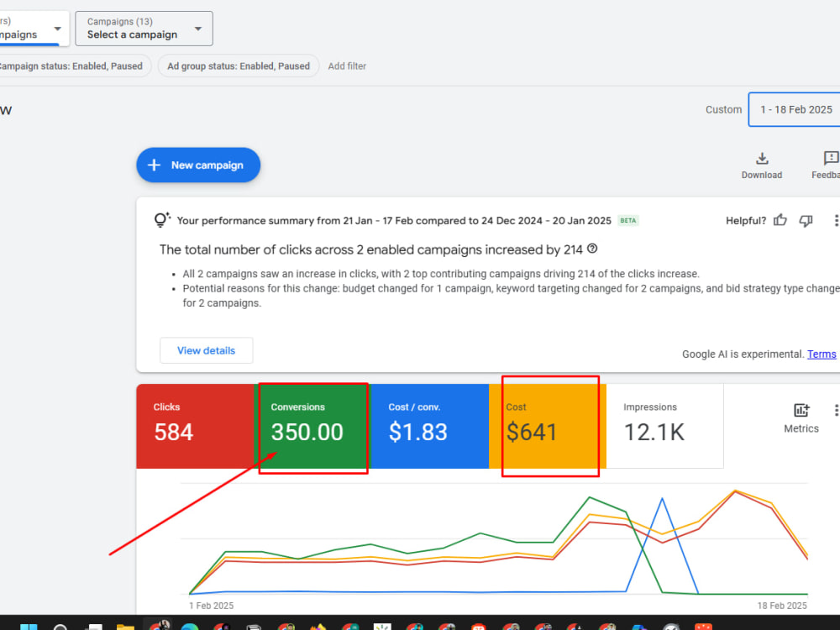Select the Impressions metric tile
Screen dimensions: 840x630
(664, 426)
